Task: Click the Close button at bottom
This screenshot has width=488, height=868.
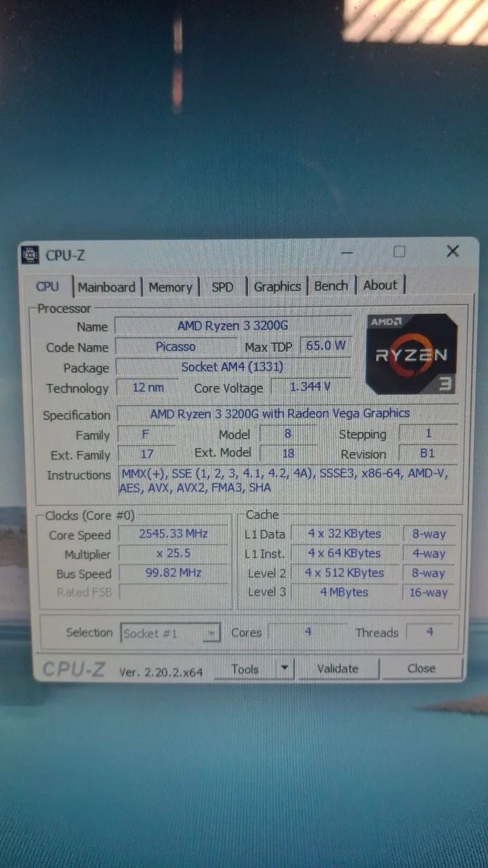Action: (x=421, y=668)
